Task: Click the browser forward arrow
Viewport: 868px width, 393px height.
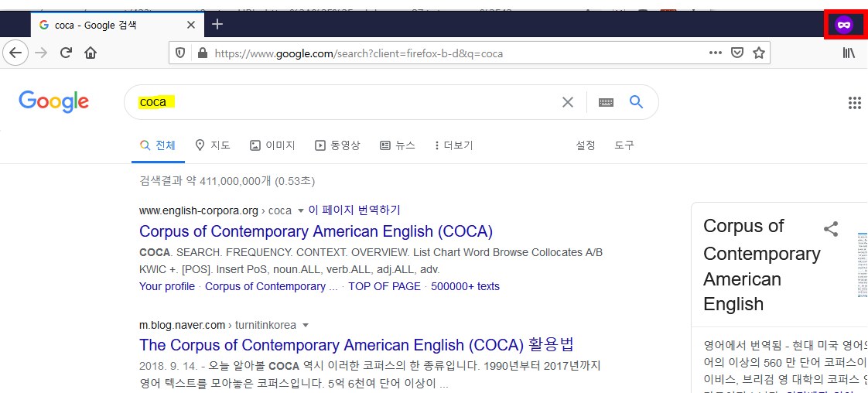Action: [41, 53]
